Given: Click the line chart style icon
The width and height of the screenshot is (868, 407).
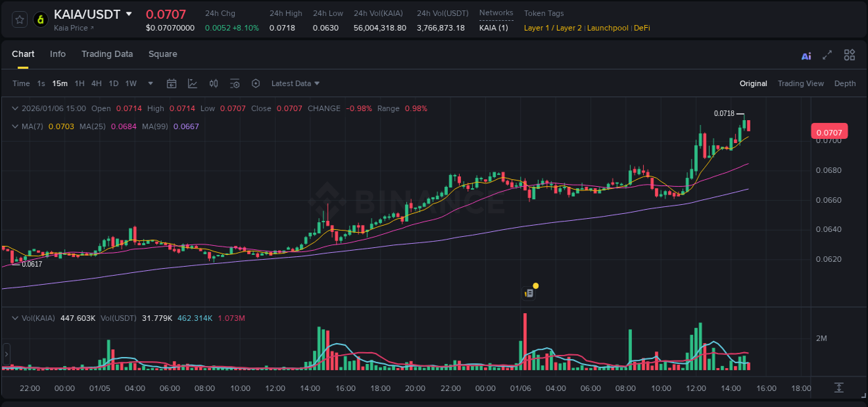Looking at the screenshot, I should 192,83.
